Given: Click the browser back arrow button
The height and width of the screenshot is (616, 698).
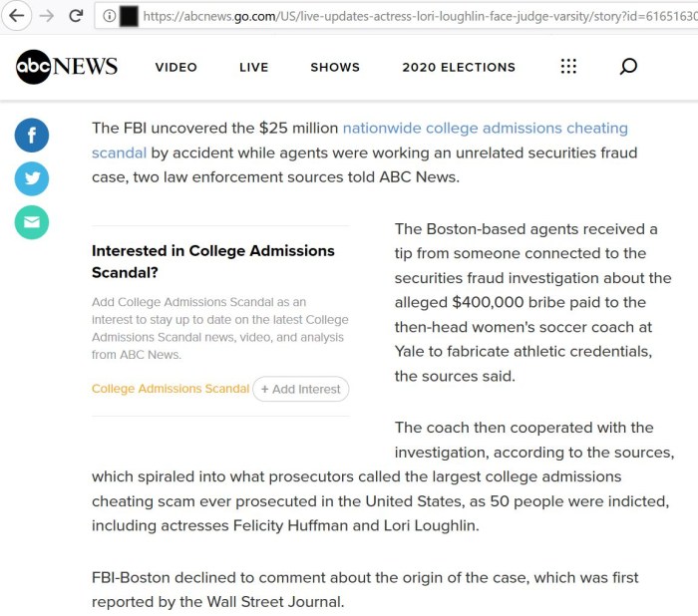Looking at the screenshot, I should [x=16, y=17].
